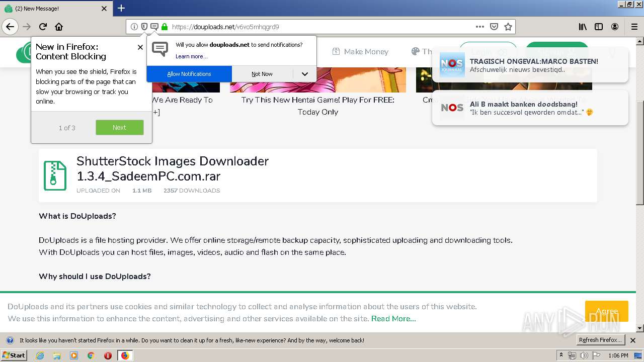This screenshot has height=362, width=644.
Task: Click the rar file archive icon
Action: (55, 175)
